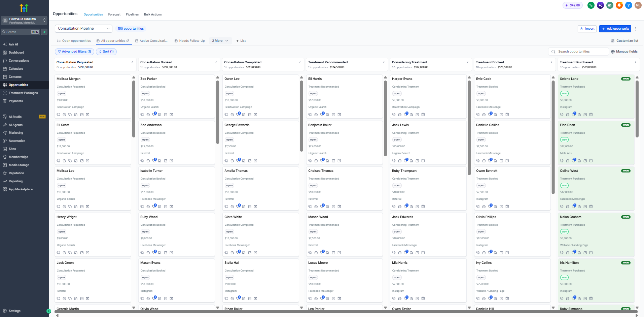Viewport: 644px width, 317px height.
Task: Open the blue help question mark icon
Action: tap(629, 5)
